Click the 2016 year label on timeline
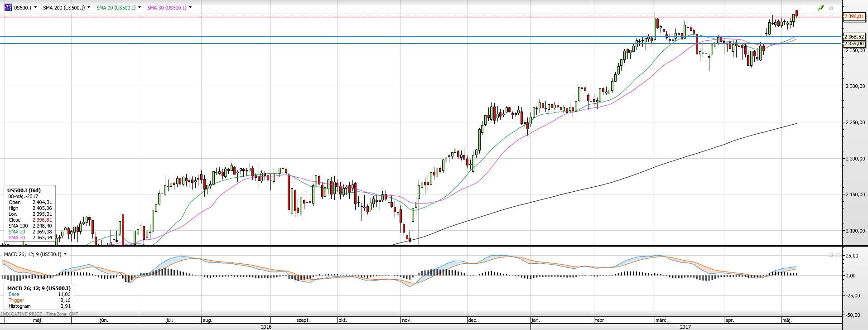Screen dimensions: 868x330 tap(266, 327)
